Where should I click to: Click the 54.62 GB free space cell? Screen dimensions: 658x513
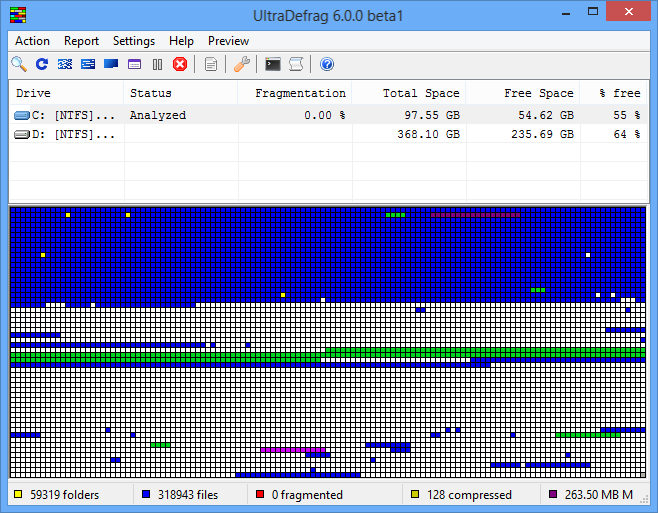pyautogui.click(x=546, y=115)
